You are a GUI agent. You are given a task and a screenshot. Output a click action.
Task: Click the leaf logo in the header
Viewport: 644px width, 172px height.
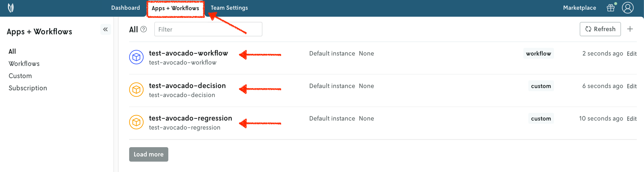click(11, 8)
